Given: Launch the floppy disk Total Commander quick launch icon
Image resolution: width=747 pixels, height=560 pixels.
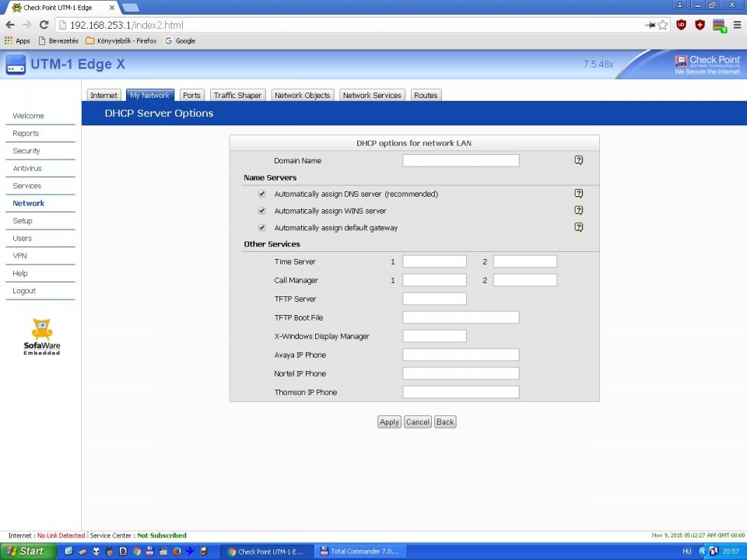Looking at the screenshot, I should [149, 551].
